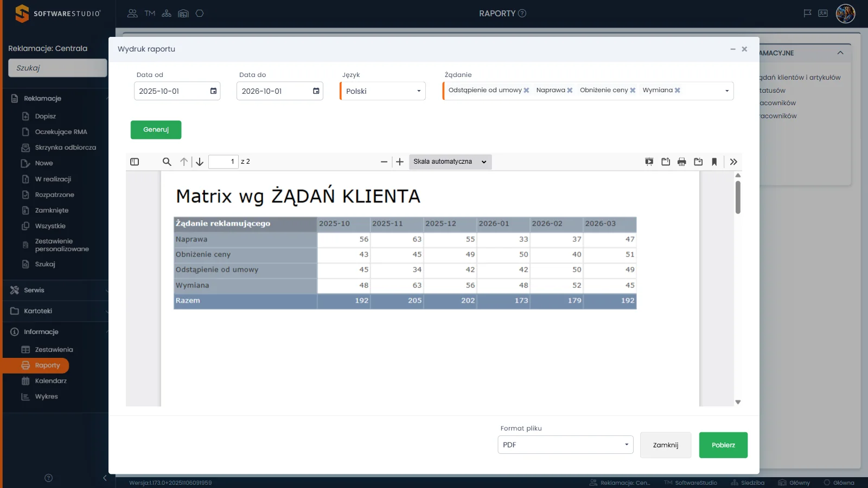
Task: Minimize the Wydruk raportu dialog
Action: click(733, 49)
